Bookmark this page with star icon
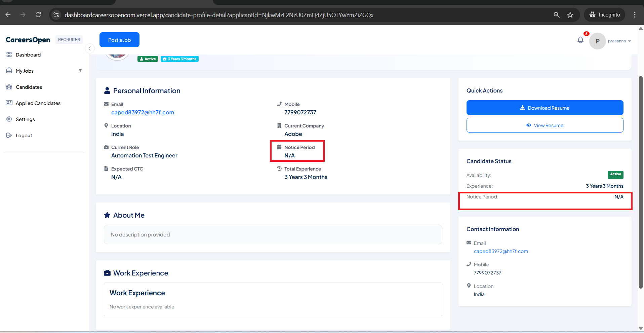Viewport: 644px width, 333px height. click(570, 15)
